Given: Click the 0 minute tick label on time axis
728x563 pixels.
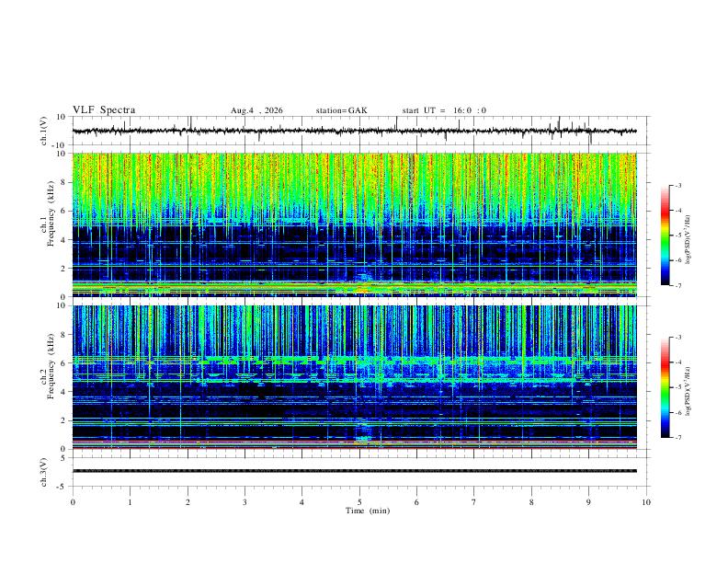Looking at the screenshot, I should coord(73,502).
